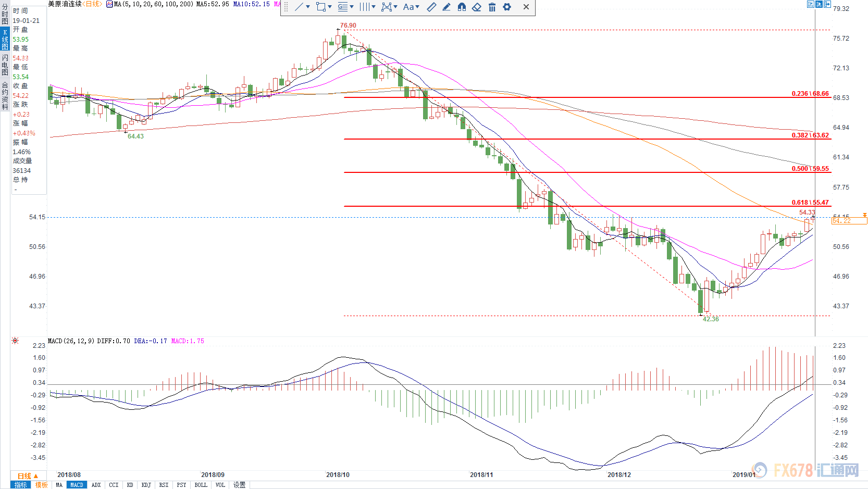Select the trend line drawing tool
This screenshot has width=868, height=489.
point(299,7)
